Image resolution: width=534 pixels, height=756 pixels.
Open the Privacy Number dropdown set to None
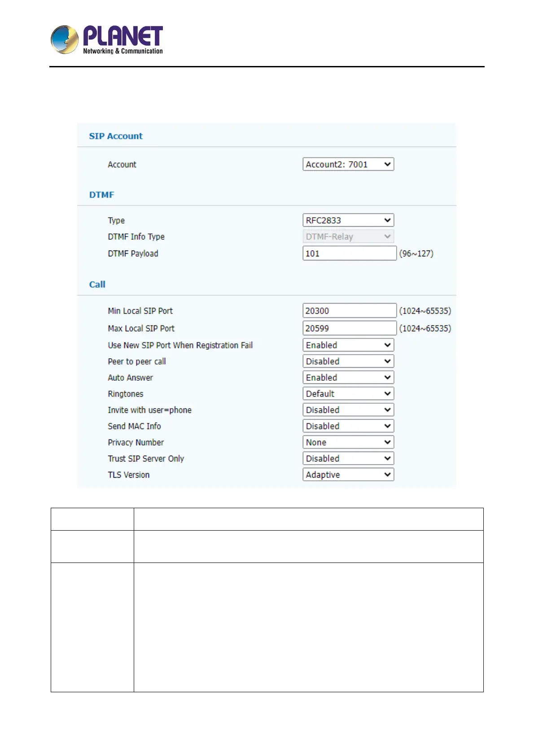[348, 442]
